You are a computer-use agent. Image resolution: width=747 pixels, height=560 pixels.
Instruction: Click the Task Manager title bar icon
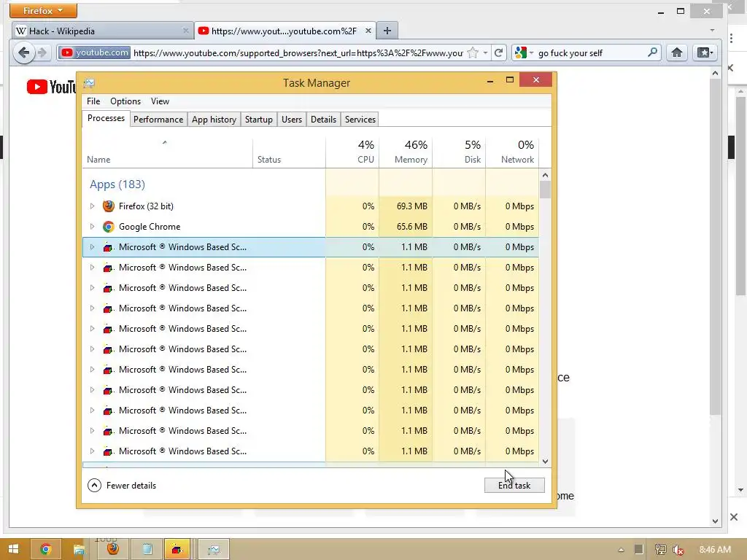[89, 83]
